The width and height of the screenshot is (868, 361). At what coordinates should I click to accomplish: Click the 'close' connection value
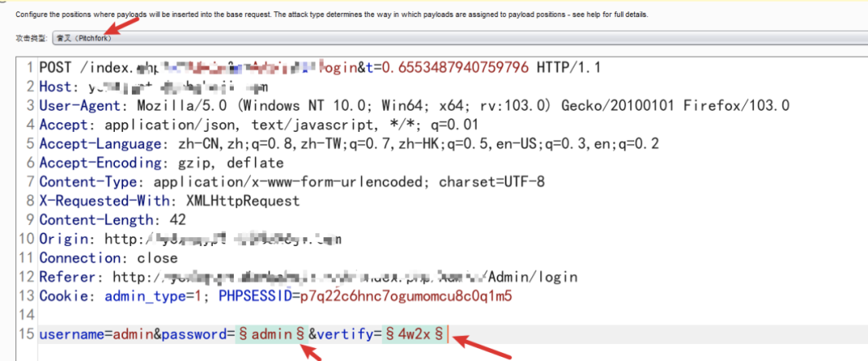158,257
